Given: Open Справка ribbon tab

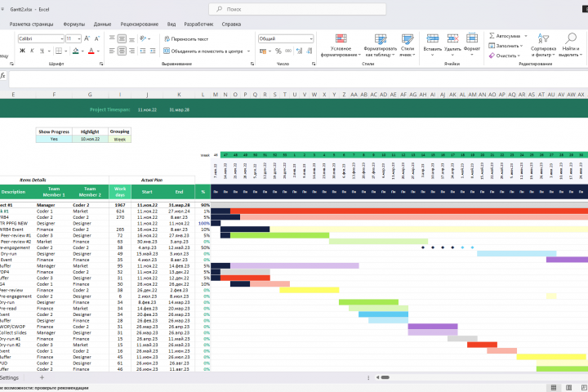Looking at the screenshot, I should (231, 24).
